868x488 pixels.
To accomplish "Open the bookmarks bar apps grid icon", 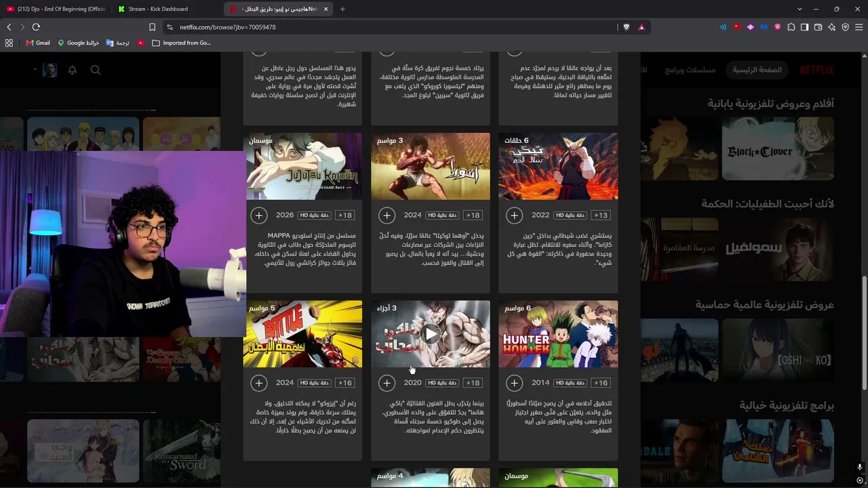I will [9, 43].
